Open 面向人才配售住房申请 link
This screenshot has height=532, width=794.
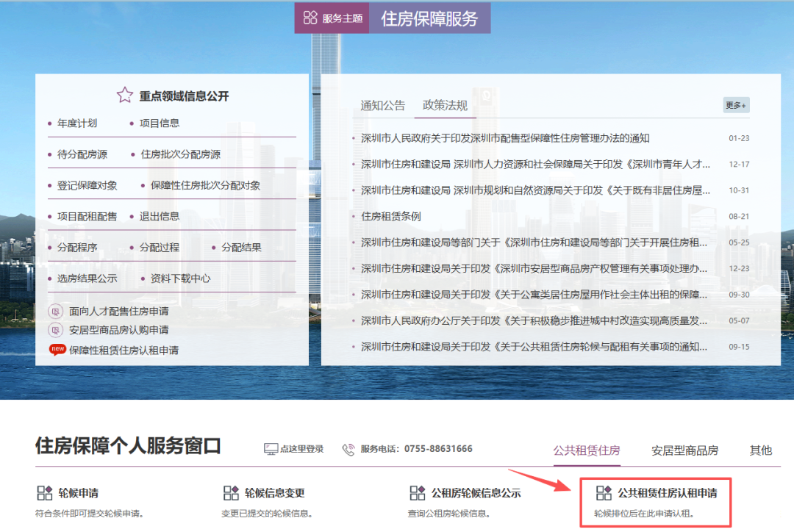(119, 312)
